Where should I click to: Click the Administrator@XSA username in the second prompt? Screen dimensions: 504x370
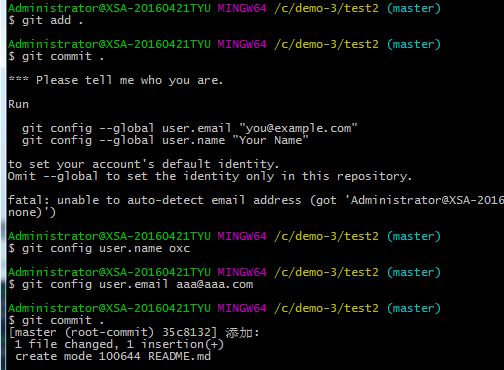point(109,44)
